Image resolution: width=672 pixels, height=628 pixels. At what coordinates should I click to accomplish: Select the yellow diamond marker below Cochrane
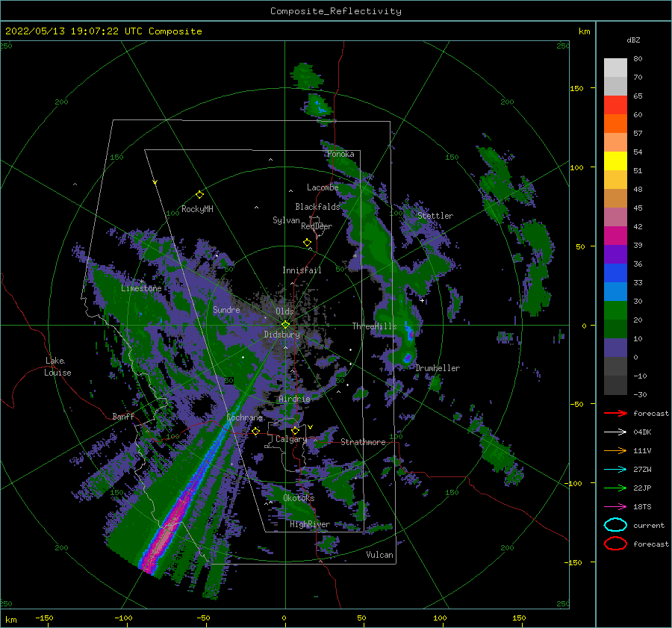click(x=255, y=431)
